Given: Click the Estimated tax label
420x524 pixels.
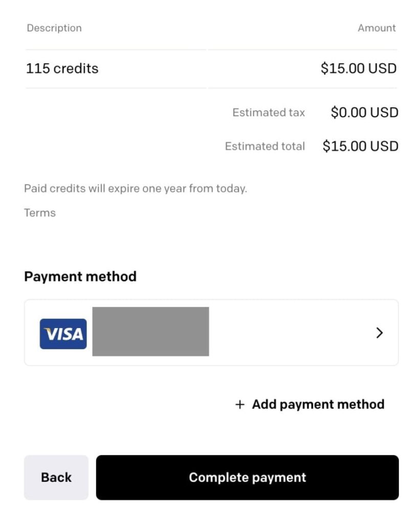Looking at the screenshot, I should (x=269, y=113).
